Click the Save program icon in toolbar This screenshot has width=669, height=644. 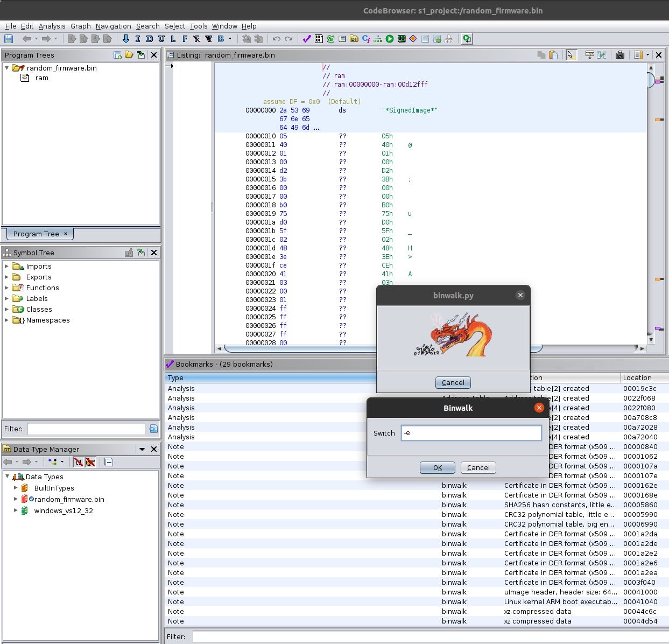pyautogui.click(x=9, y=39)
